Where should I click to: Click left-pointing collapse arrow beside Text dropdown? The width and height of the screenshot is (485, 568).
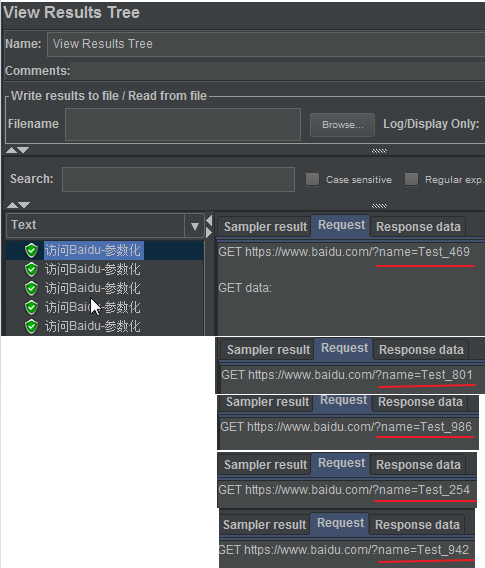point(209,220)
